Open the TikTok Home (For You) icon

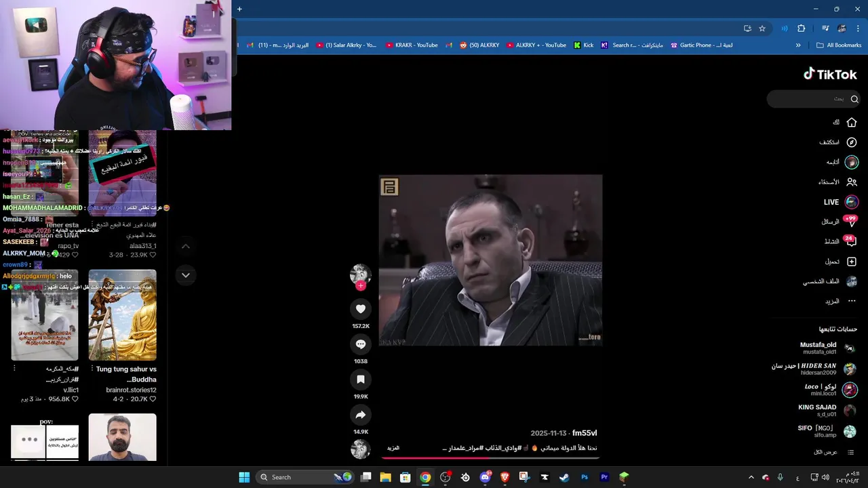851,122
